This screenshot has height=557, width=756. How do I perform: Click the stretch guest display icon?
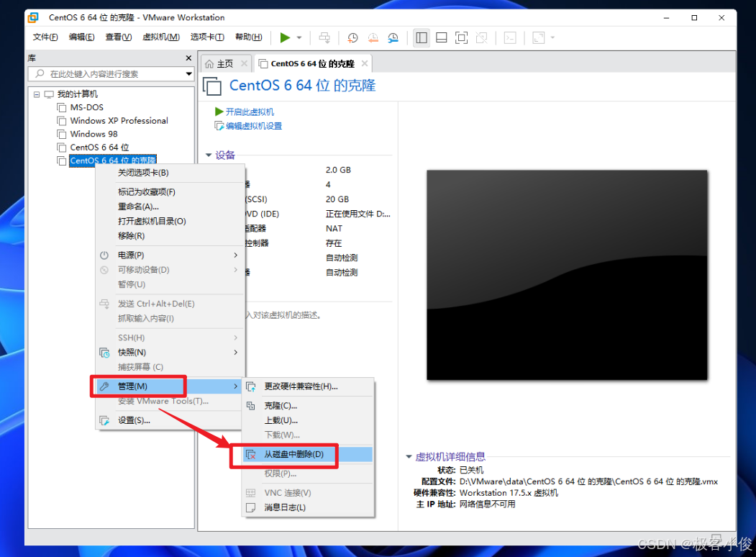tap(539, 37)
